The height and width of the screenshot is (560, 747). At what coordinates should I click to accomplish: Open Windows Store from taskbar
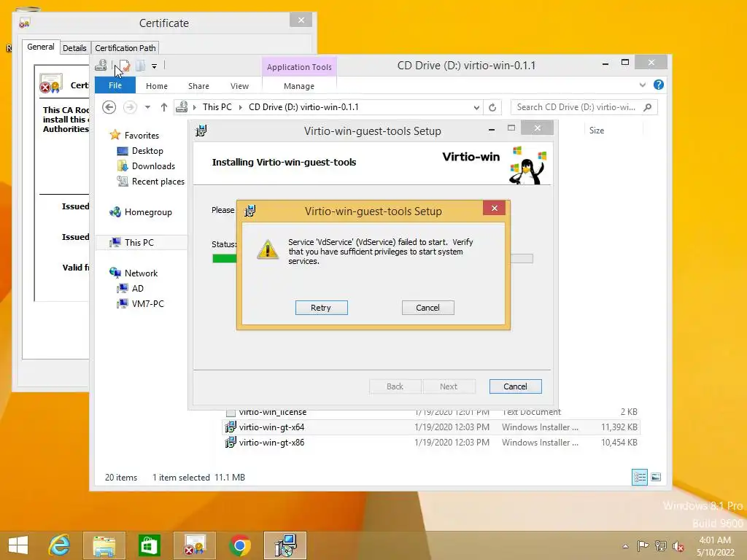[149, 545]
